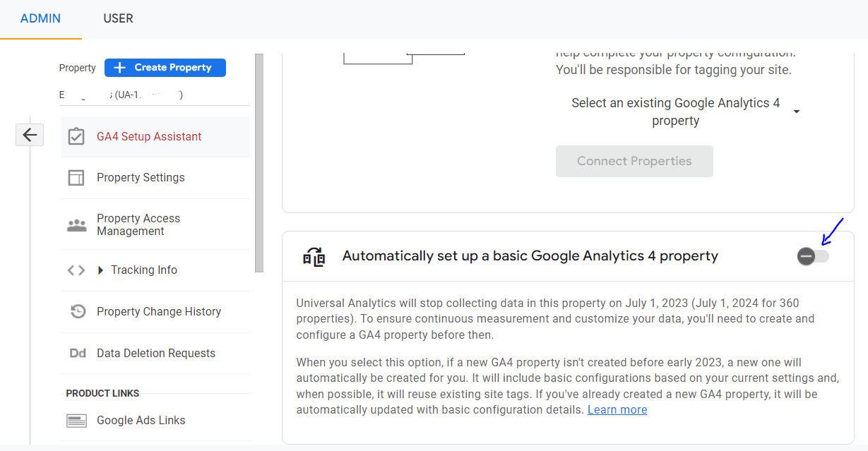Click the Property Settings grid icon
Viewport: 868px width, 451px height.
click(77, 177)
